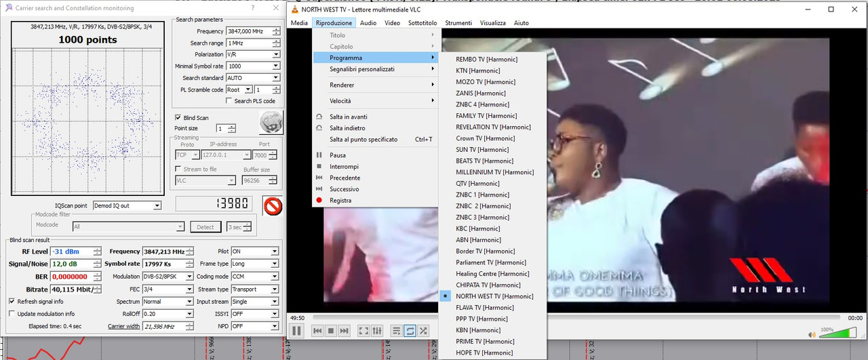868x360 pixels.
Task: Click the VLC playback seek bar
Action: click(575, 317)
